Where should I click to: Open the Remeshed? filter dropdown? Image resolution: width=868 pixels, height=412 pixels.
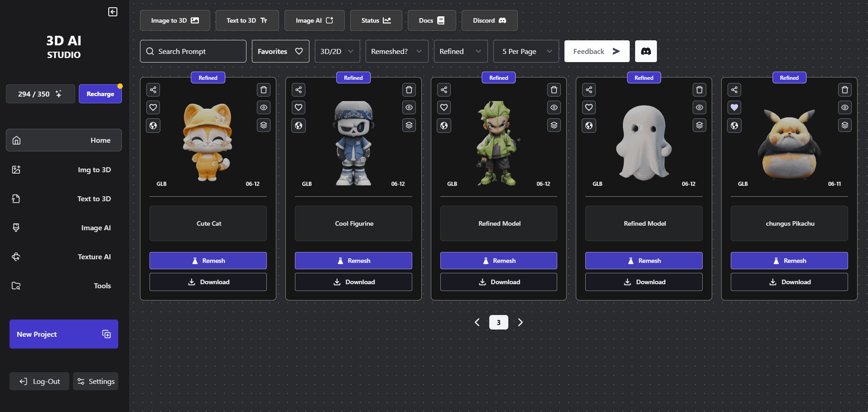[x=397, y=51]
